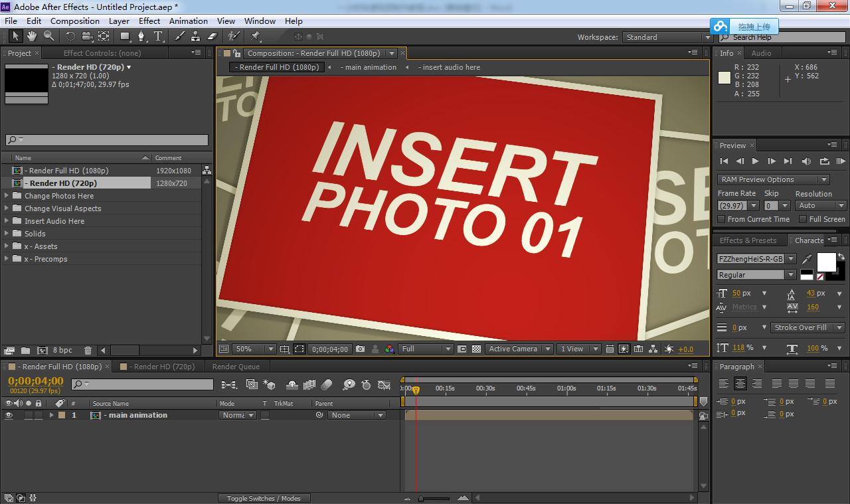Viewport: 850px width, 504px height.
Task: Open the Workspace Standard dropdown
Action: tap(667, 37)
